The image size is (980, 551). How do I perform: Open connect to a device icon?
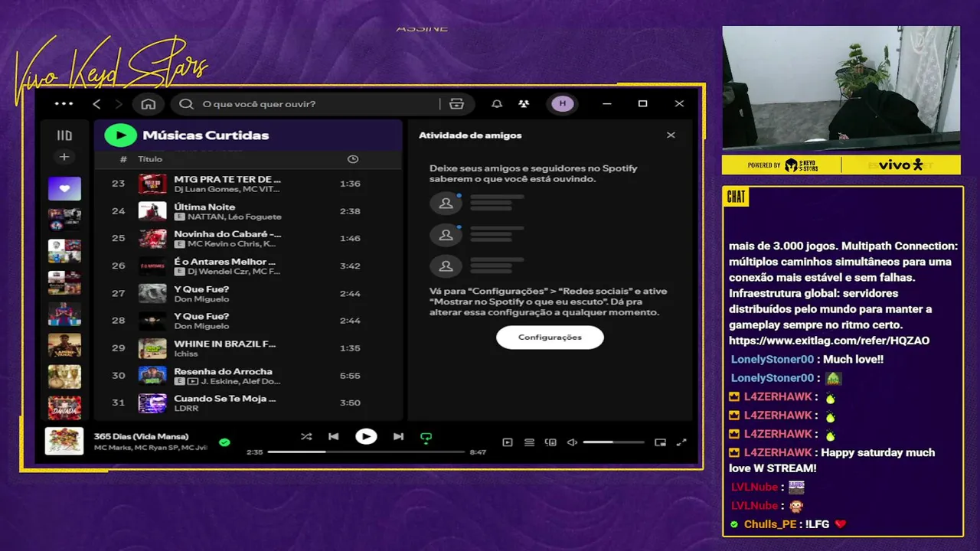[550, 442]
